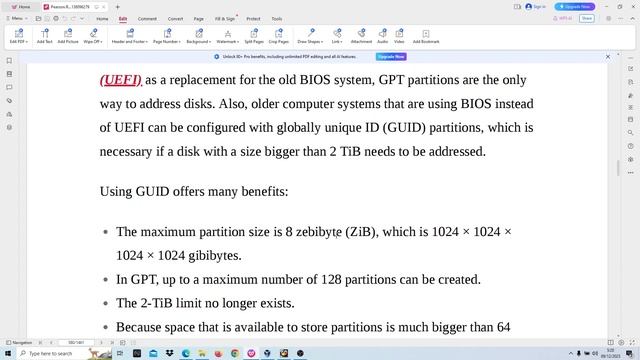Select the Add Picture tool
640x360 pixels.
coord(68,36)
